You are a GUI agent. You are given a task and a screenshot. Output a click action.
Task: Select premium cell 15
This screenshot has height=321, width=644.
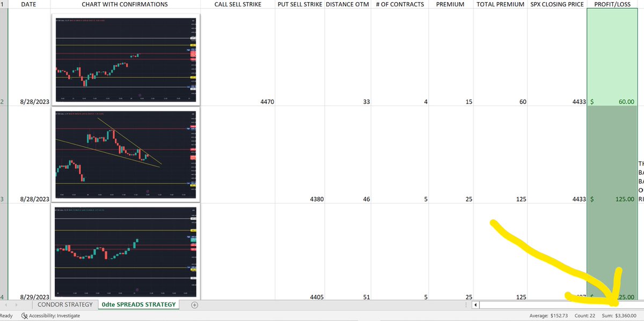(451, 57)
